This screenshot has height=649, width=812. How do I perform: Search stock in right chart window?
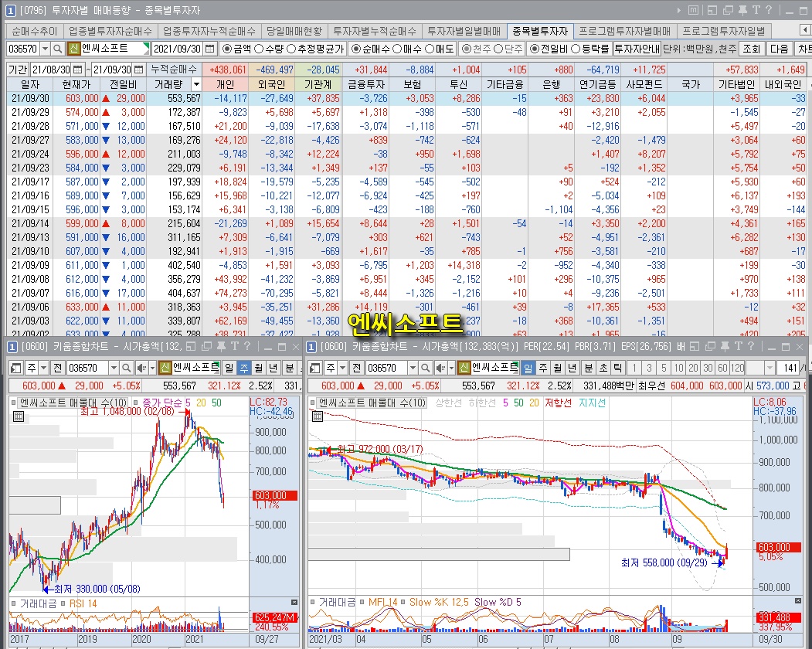coord(425,368)
